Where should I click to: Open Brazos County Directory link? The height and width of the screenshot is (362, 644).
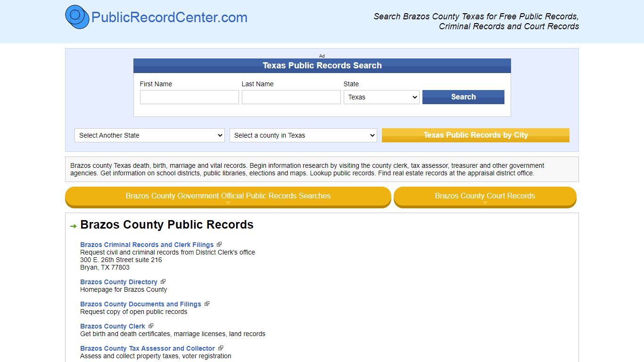(119, 282)
